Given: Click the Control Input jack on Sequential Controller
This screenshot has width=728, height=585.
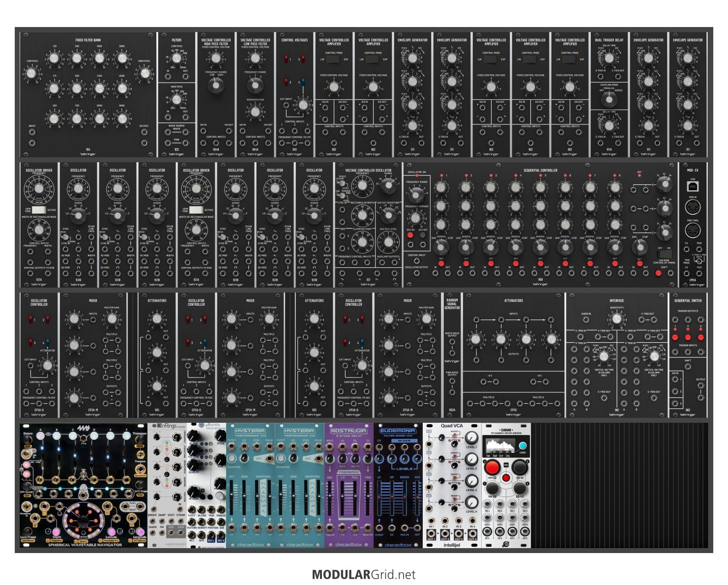Looking at the screenshot, I should tap(416, 261).
